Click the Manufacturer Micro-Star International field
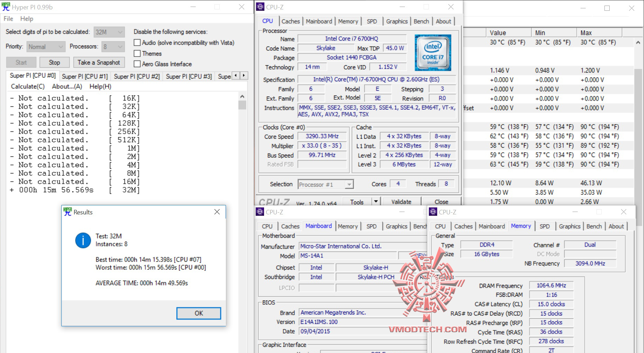Image resolution: width=644 pixels, height=353 pixels. point(363,246)
